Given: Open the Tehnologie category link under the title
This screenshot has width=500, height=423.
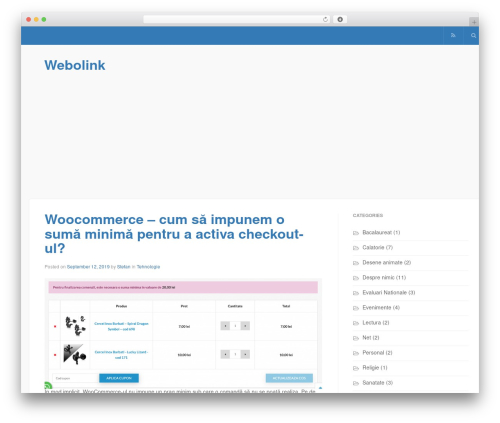Looking at the screenshot, I should pyautogui.click(x=148, y=267).
